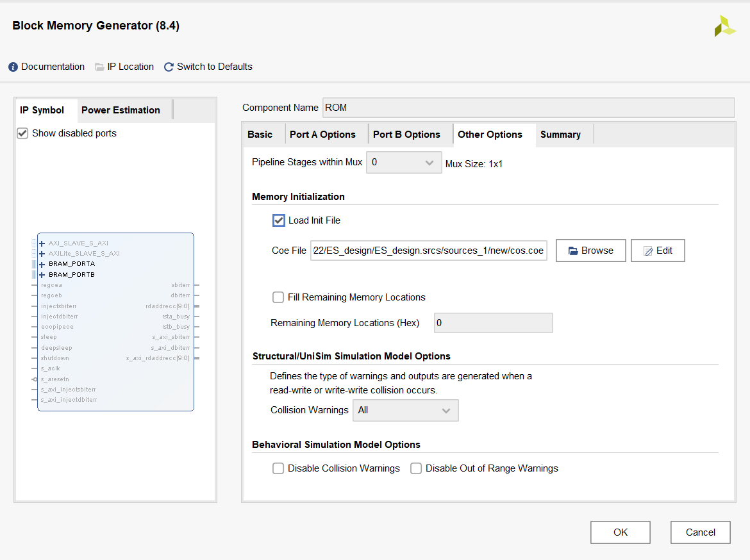This screenshot has width=750, height=560.
Task: Open the Power Estimation tab
Action: [121, 110]
